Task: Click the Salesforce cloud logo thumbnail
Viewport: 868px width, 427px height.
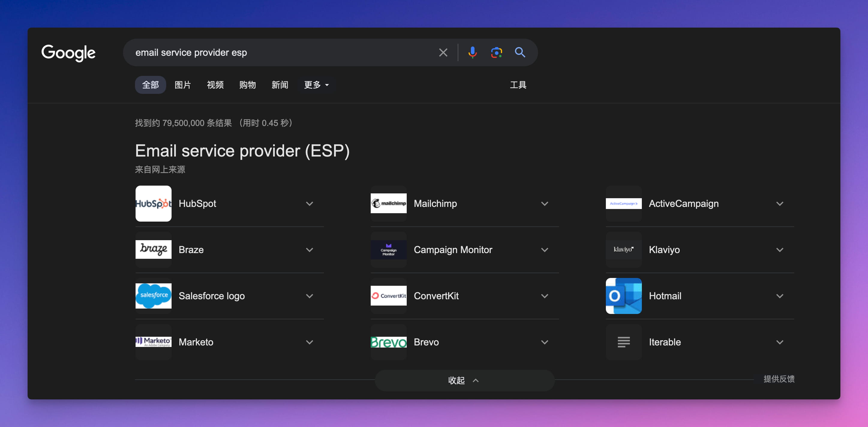Action: pos(153,296)
